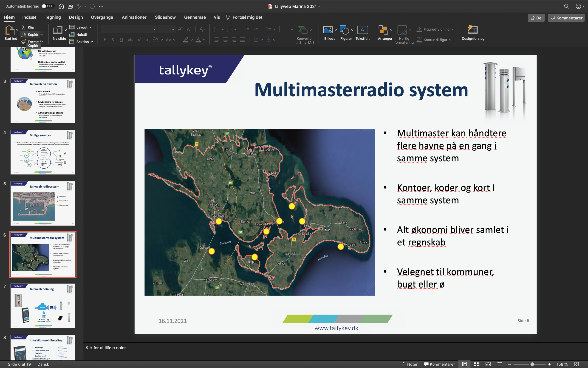Open the font name combo box
588x368 pixels.
(129, 29)
